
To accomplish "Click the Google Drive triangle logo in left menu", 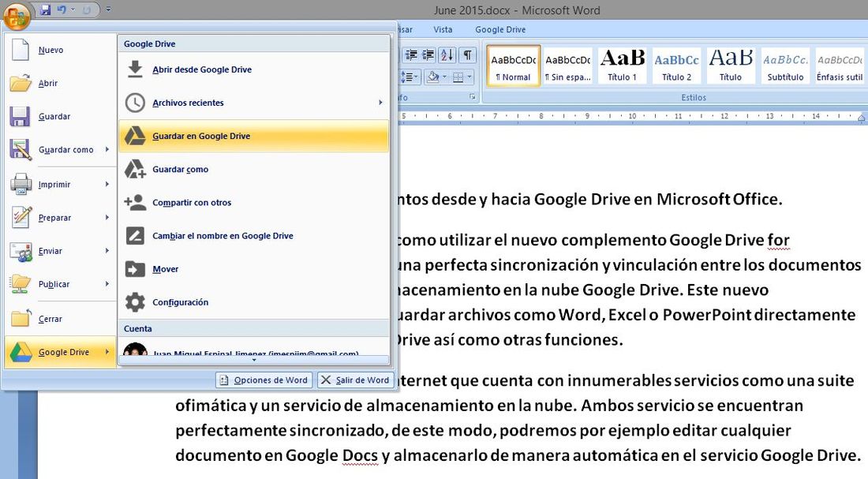I will pos(21,352).
